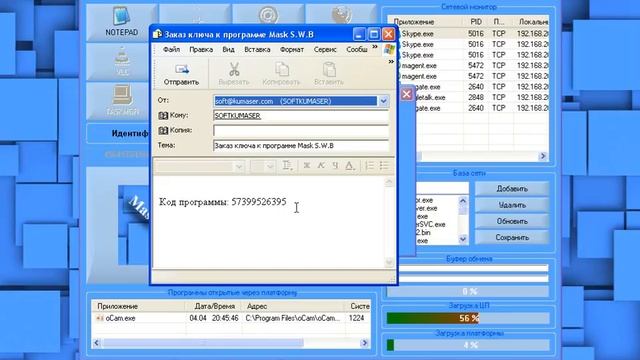Screen dimensions: 640x360
Task: Open the Правка menu
Action: click(201, 49)
